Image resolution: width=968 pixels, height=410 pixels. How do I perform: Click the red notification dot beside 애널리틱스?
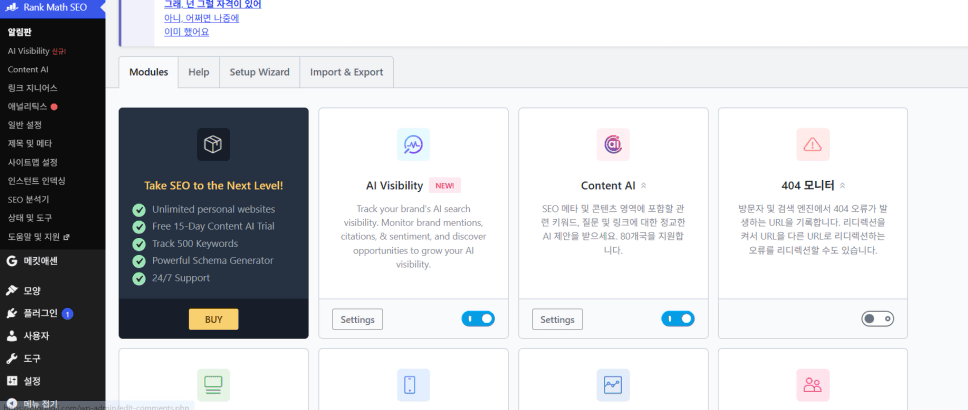click(x=54, y=107)
